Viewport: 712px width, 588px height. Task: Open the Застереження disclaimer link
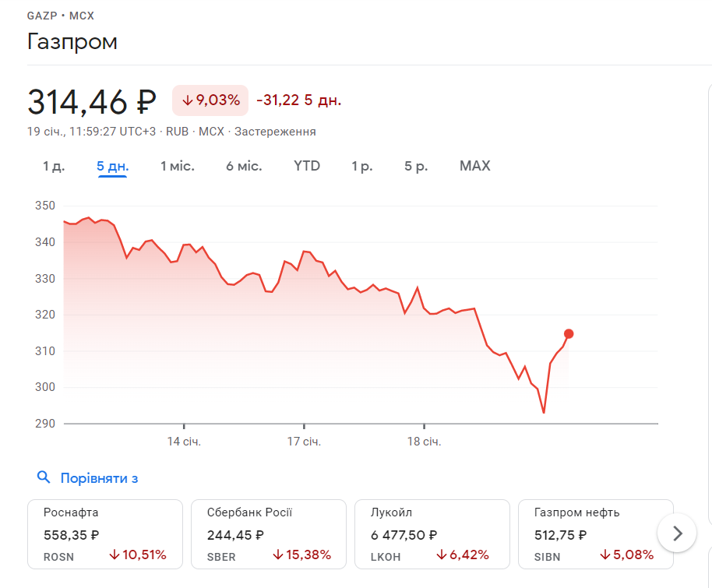[x=275, y=132]
